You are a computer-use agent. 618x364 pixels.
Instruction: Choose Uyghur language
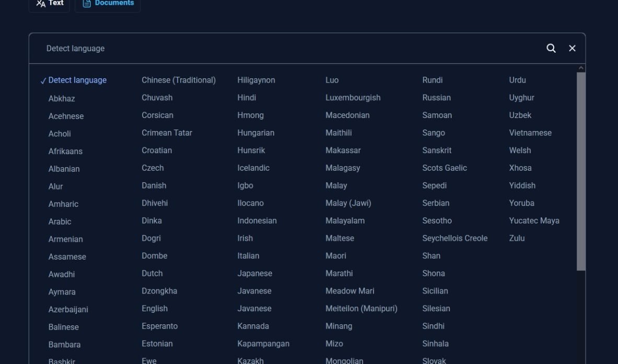(x=522, y=98)
